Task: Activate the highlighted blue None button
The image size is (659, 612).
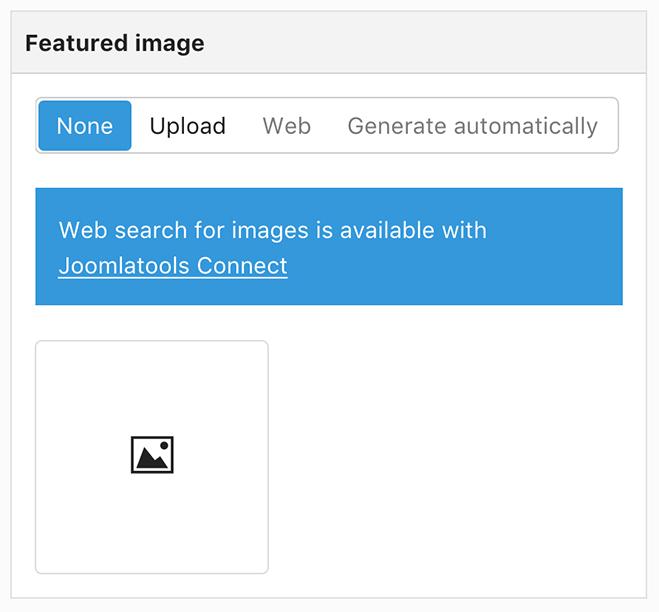Action: (85, 126)
